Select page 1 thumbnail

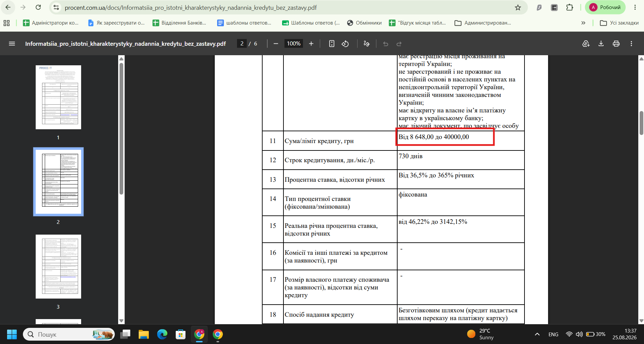[x=58, y=97]
